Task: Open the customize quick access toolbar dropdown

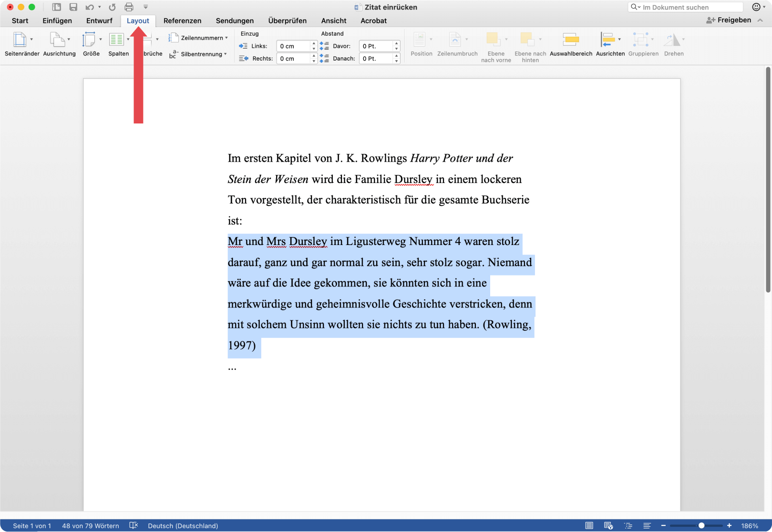Action: click(x=146, y=7)
